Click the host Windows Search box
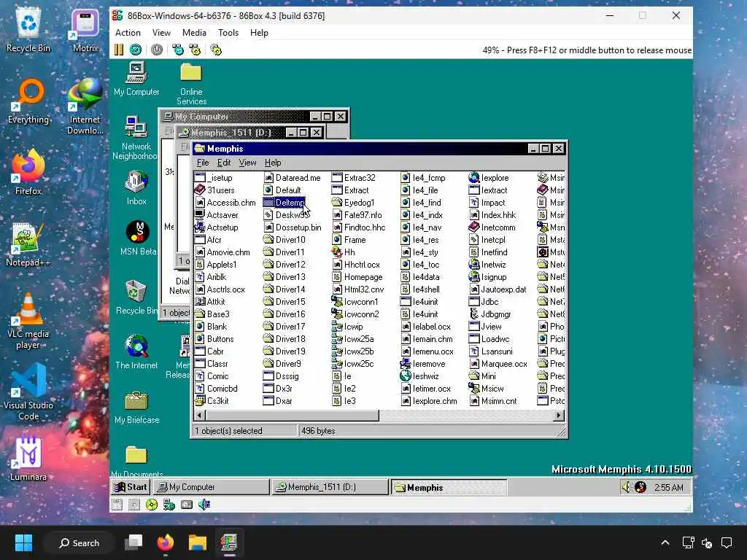The image size is (747, 560). 79,542
